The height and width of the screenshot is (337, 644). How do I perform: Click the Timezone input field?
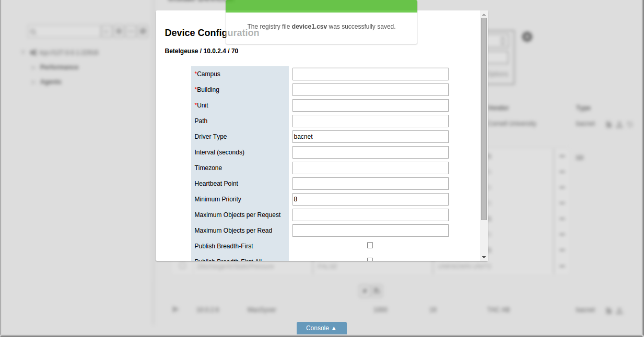click(370, 168)
